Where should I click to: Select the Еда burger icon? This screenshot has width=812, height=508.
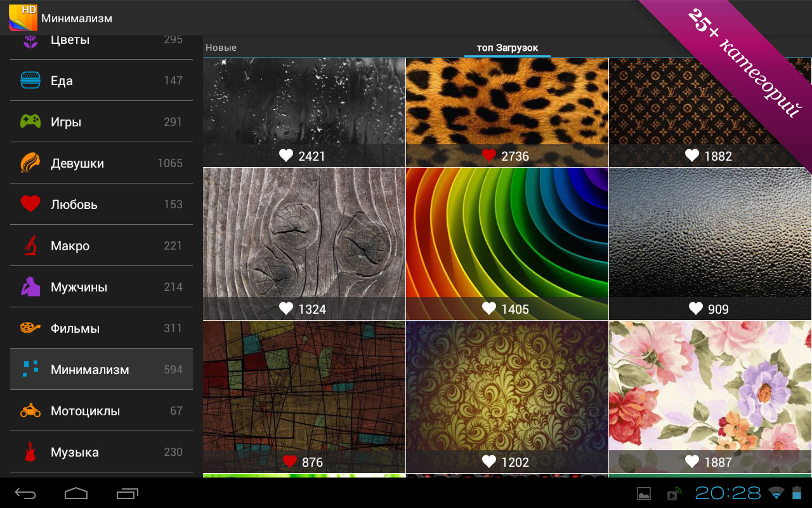click(x=30, y=81)
